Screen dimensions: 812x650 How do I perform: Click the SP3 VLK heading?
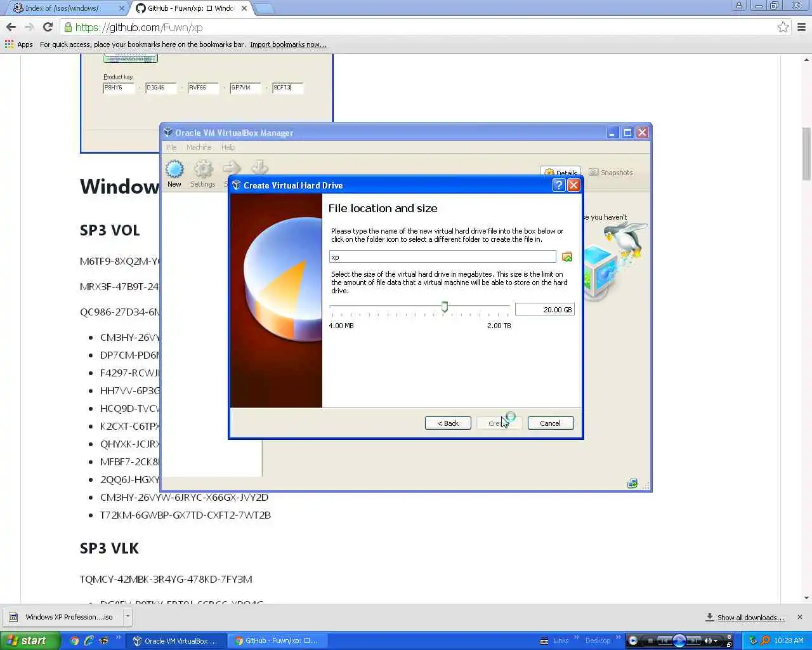coord(109,548)
